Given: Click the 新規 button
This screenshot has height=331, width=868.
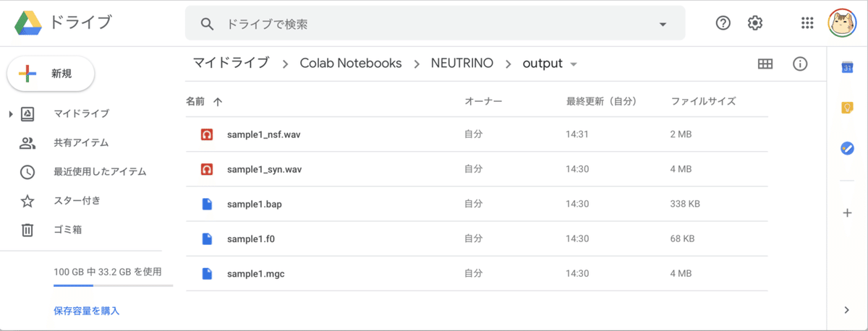Looking at the screenshot, I should pos(51,74).
